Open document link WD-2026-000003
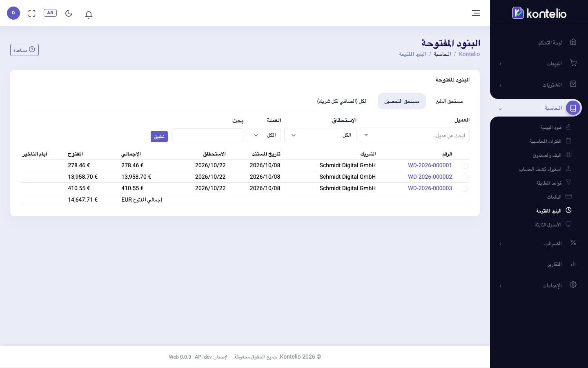 [430, 188]
